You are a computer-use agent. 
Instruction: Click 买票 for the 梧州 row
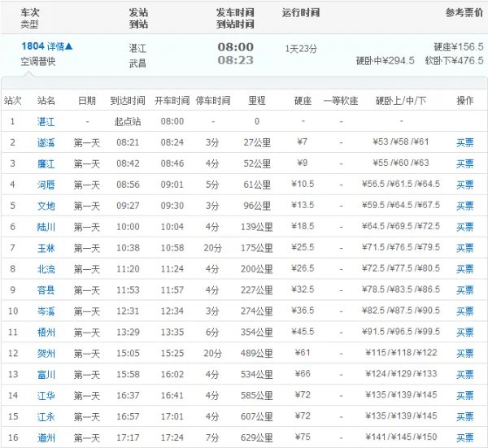pyautogui.click(x=465, y=333)
